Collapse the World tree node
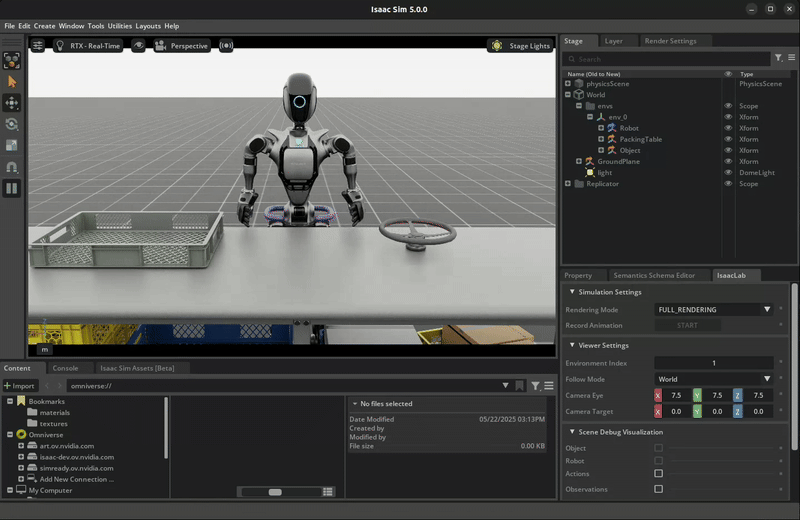The width and height of the screenshot is (800, 520). pyautogui.click(x=568, y=94)
